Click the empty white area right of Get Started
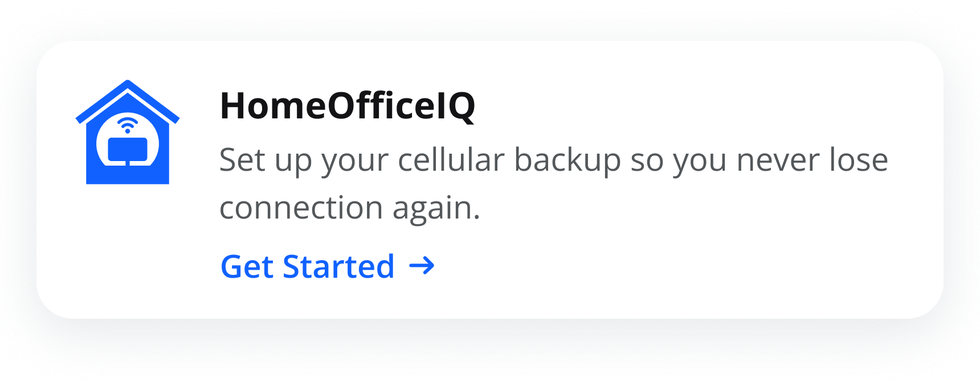Screen dimensions: 980x387 tap(684, 266)
